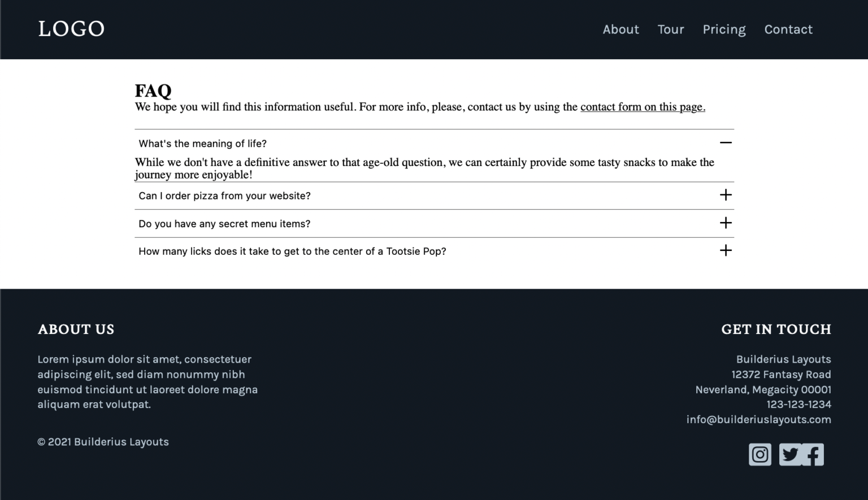The height and width of the screenshot is (500, 868).
Task: Call the 123-123-1234 phone number
Action: [798, 404]
